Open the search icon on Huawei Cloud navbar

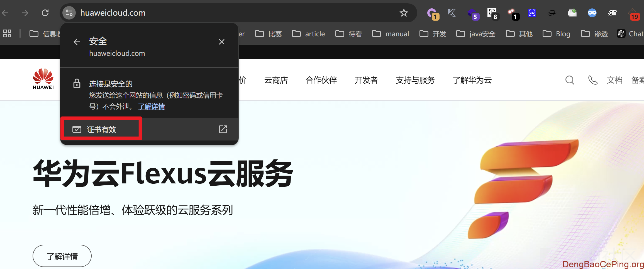[x=570, y=80]
